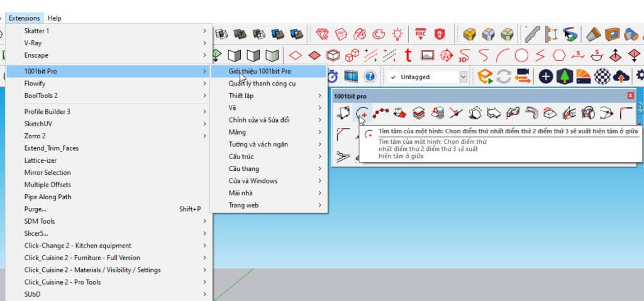Close the 1001bit pro toolbar panel

pyautogui.click(x=630, y=96)
